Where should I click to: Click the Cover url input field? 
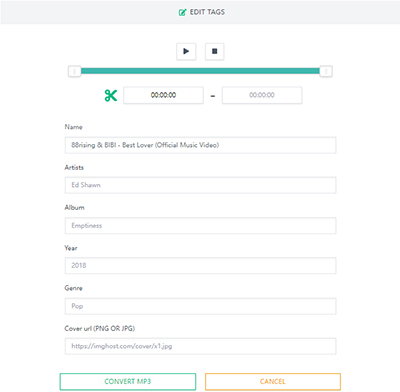[200, 346]
